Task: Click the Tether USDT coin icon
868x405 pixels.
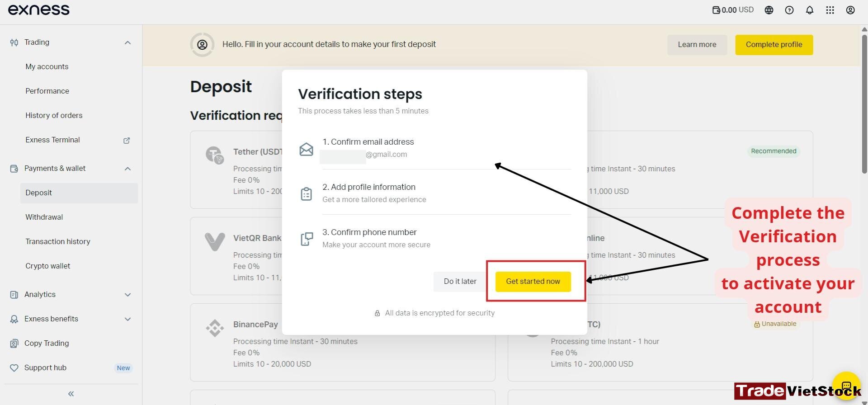Action: (x=214, y=155)
